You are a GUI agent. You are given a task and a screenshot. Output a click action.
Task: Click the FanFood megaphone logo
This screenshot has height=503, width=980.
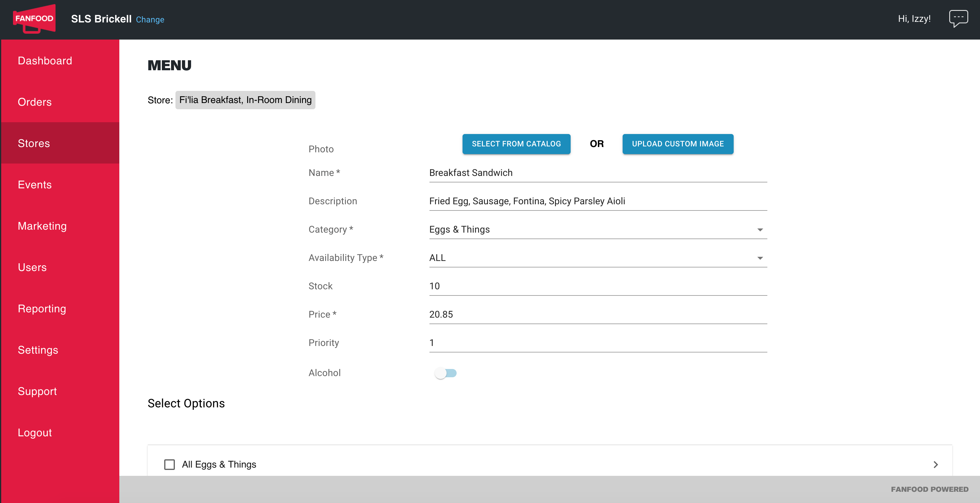[34, 19]
